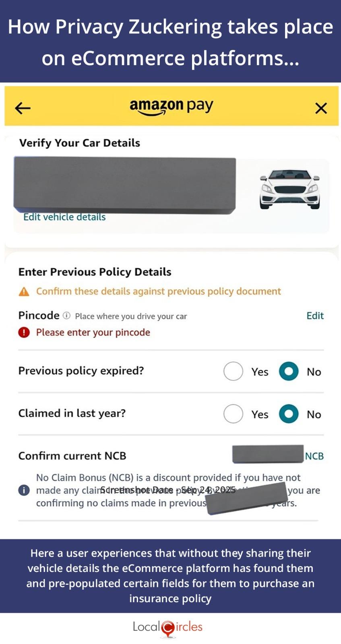The width and height of the screenshot is (341, 644).
Task: Tap the Confirm current NCB label
Action: pos(72,456)
